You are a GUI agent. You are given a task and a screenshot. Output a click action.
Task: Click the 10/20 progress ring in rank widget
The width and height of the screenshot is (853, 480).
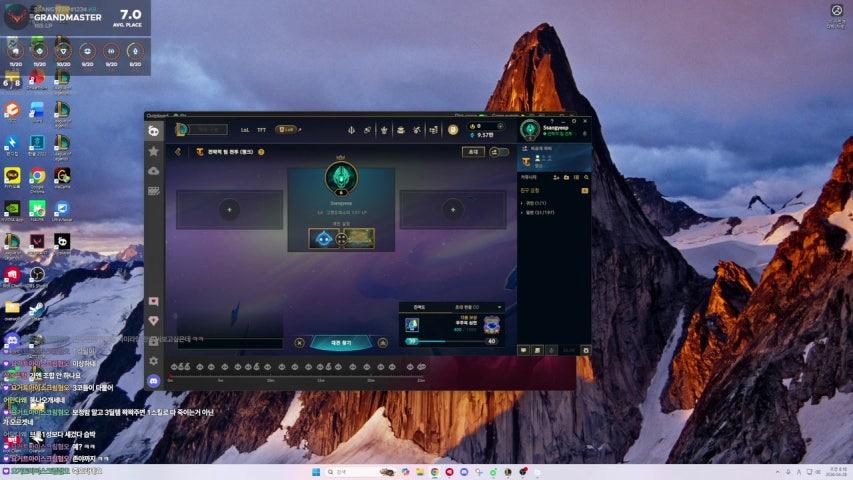pyautogui.click(x=63, y=51)
